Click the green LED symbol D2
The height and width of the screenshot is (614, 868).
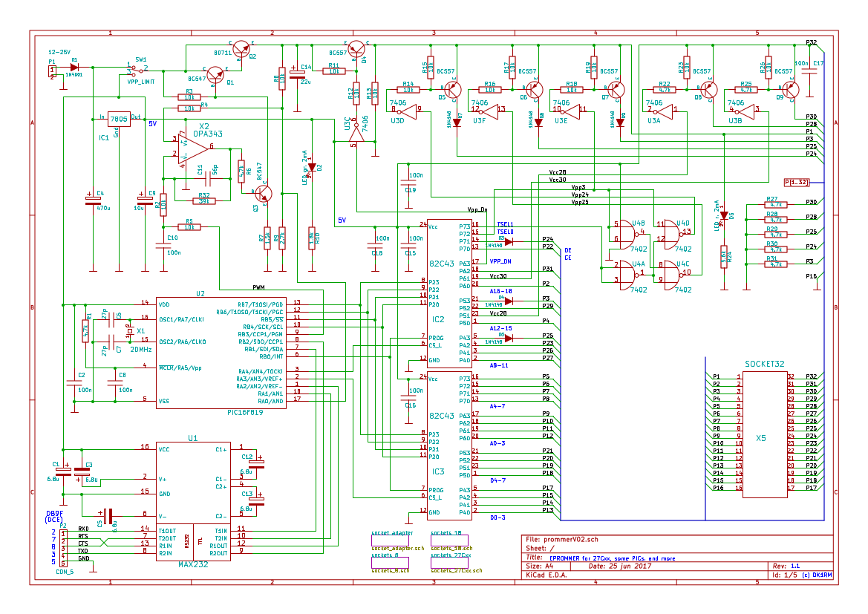[312, 166]
